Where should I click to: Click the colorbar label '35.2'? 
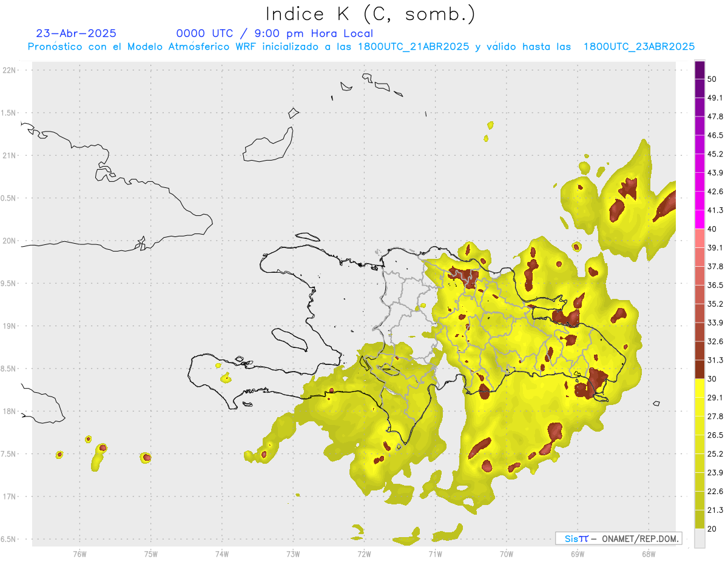[x=715, y=304]
